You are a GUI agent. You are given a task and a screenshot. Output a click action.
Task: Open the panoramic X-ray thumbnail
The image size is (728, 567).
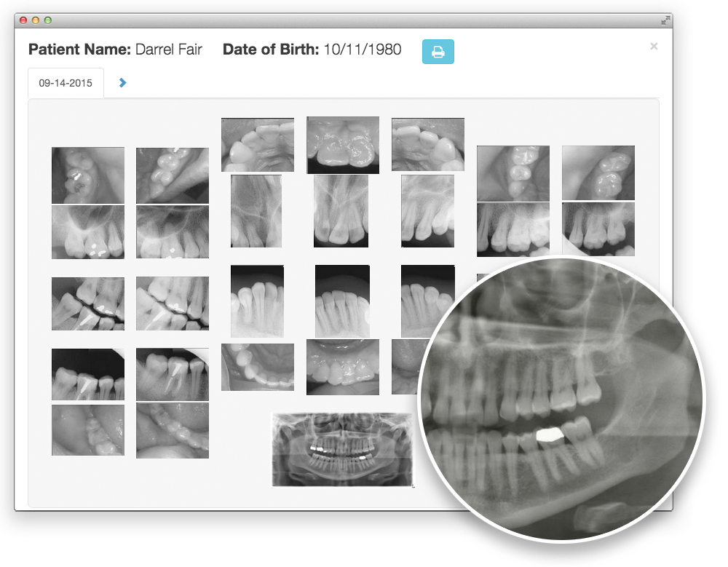coord(343,450)
